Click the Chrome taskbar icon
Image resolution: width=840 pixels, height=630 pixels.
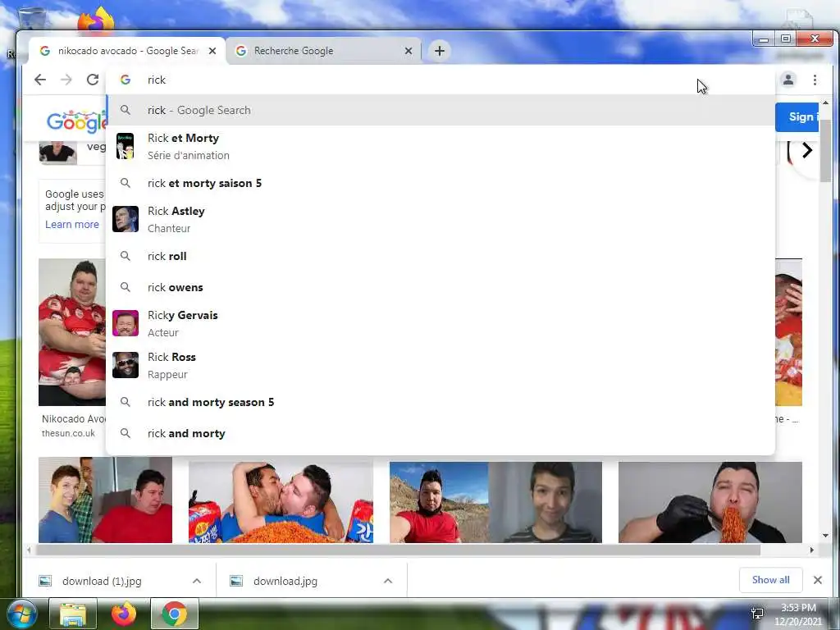(x=174, y=614)
